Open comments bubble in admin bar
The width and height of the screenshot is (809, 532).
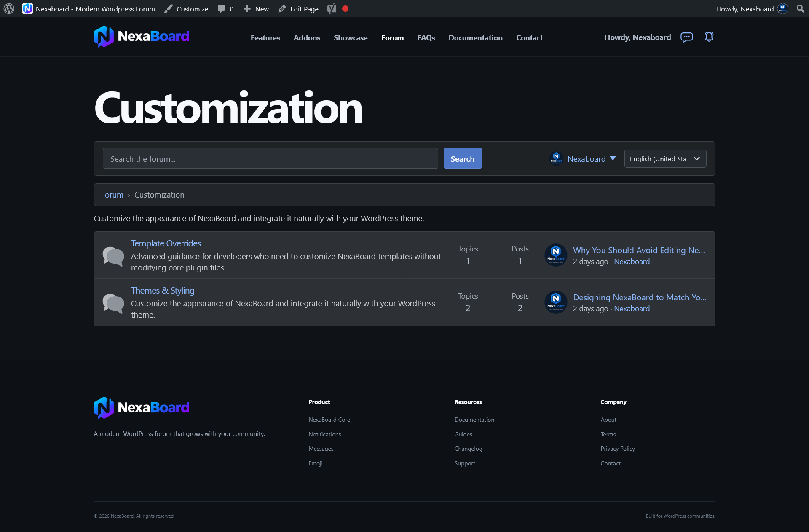[x=225, y=8]
